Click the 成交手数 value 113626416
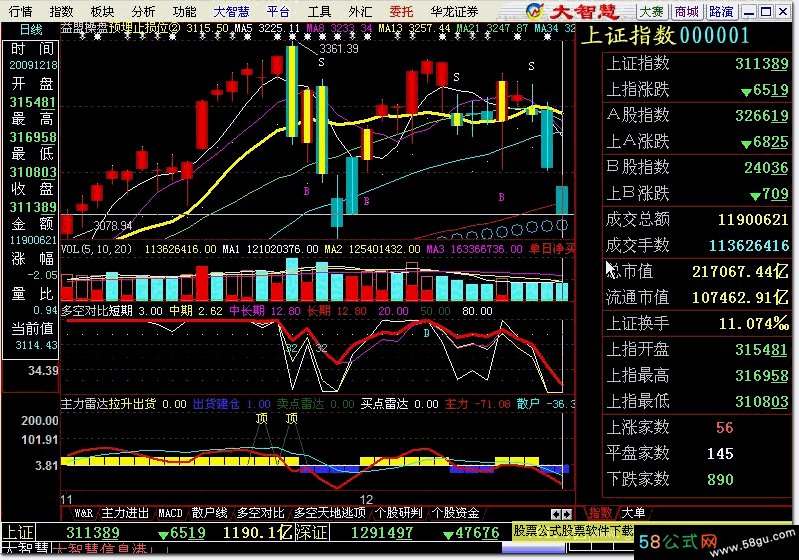 [749, 246]
